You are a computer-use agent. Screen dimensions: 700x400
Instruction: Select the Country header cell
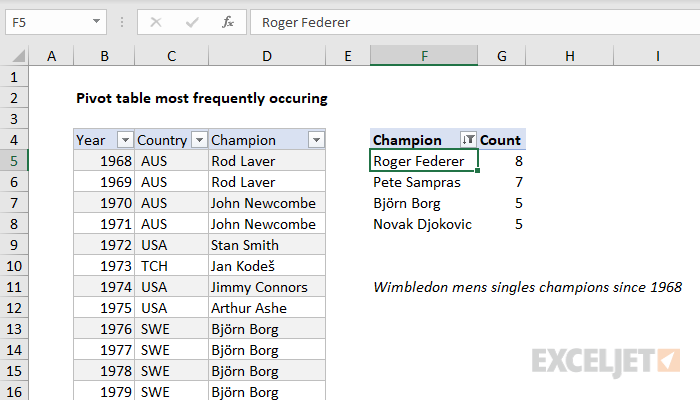(171, 140)
